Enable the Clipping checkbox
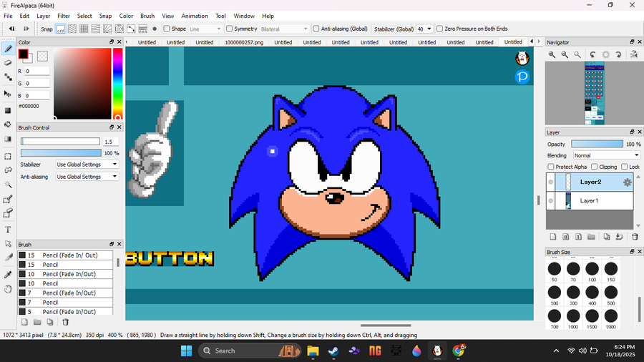 (x=595, y=167)
